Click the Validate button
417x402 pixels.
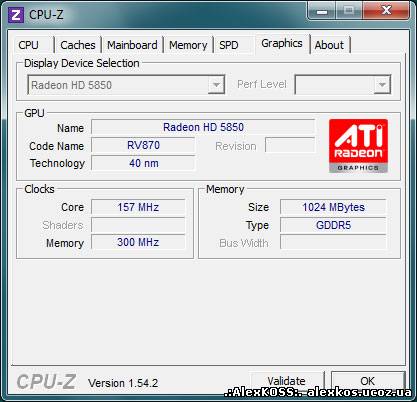click(x=287, y=381)
